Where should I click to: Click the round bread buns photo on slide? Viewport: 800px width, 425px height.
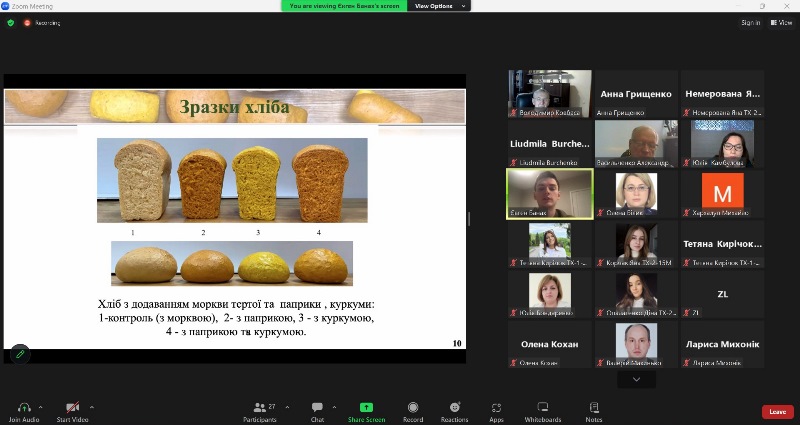coord(232,263)
